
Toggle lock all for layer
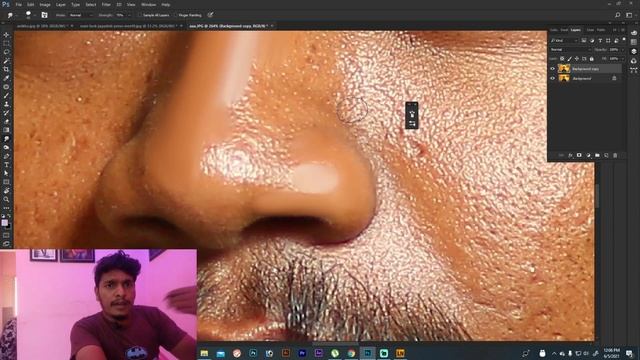coord(591,59)
